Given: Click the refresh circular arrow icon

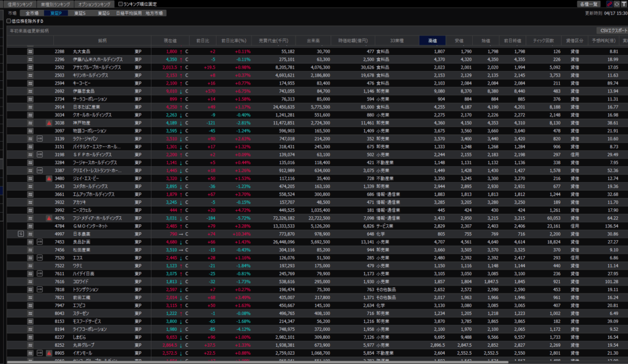Looking at the screenshot, I should pyautogui.click(x=617, y=4).
